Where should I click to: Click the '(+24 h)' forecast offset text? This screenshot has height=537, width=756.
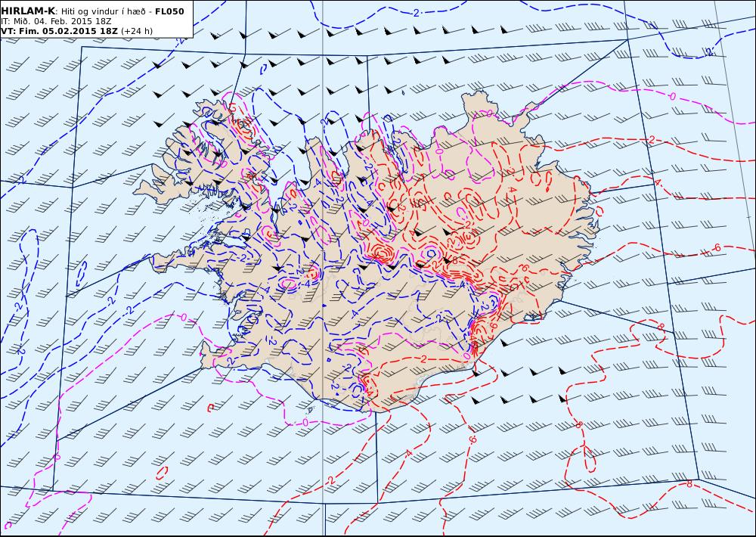[136, 31]
